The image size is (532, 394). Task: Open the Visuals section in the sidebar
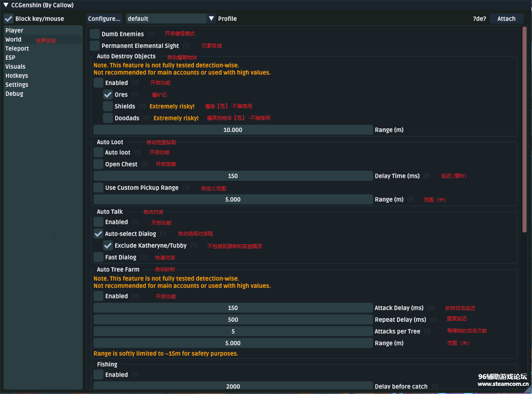point(15,67)
